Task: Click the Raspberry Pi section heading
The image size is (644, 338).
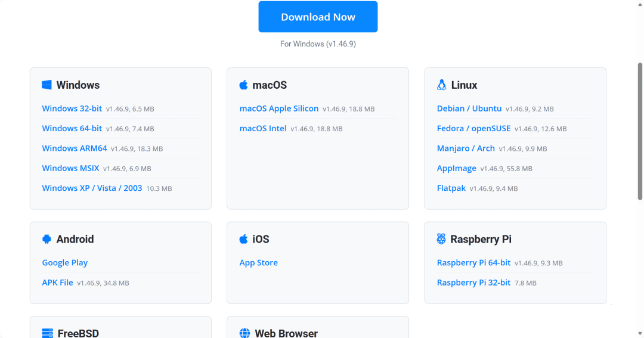Action: 481,239
